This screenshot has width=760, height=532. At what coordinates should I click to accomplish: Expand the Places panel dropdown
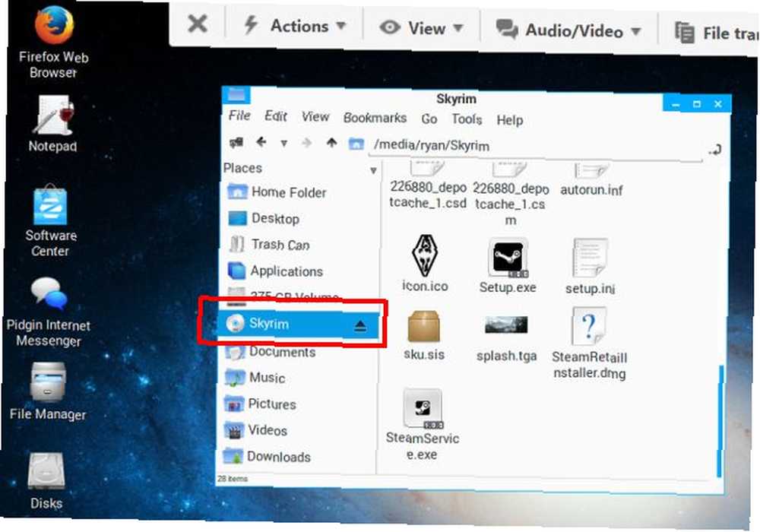pos(373,170)
